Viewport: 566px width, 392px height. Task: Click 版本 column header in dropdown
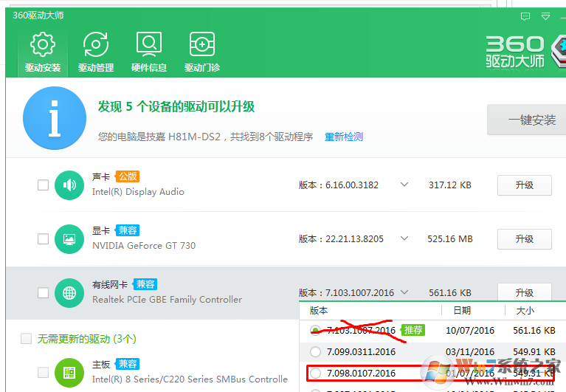point(319,310)
